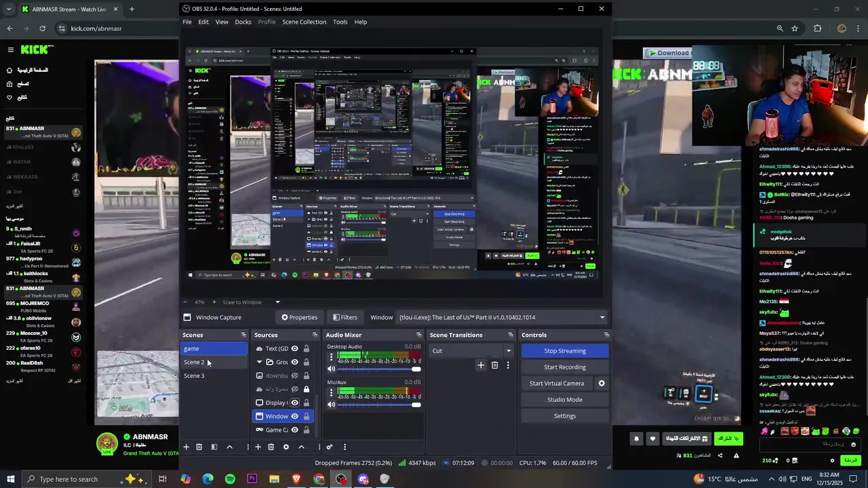868x488 pixels.
Task: Open the Kick sidebar hamburger menu
Action: click(10, 49)
